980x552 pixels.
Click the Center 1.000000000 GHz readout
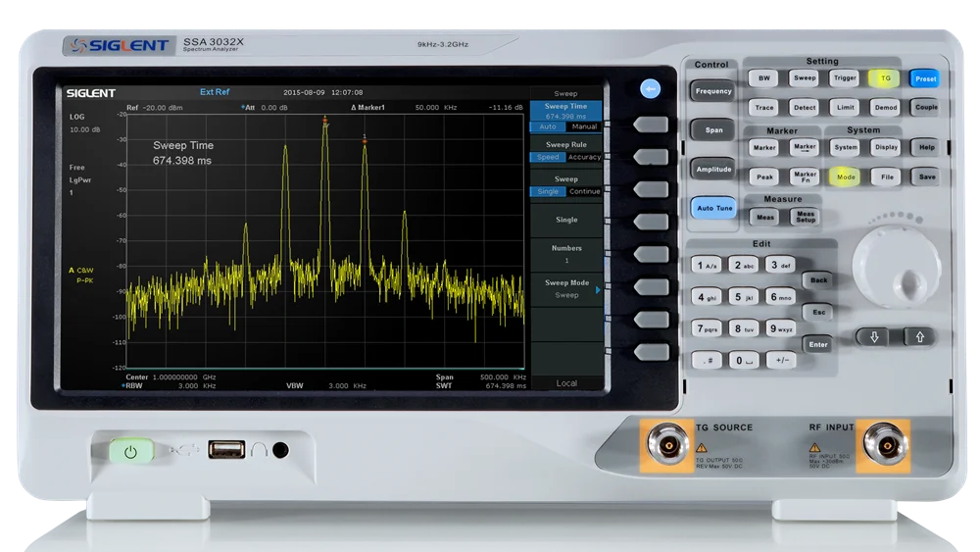click(171, 376)
